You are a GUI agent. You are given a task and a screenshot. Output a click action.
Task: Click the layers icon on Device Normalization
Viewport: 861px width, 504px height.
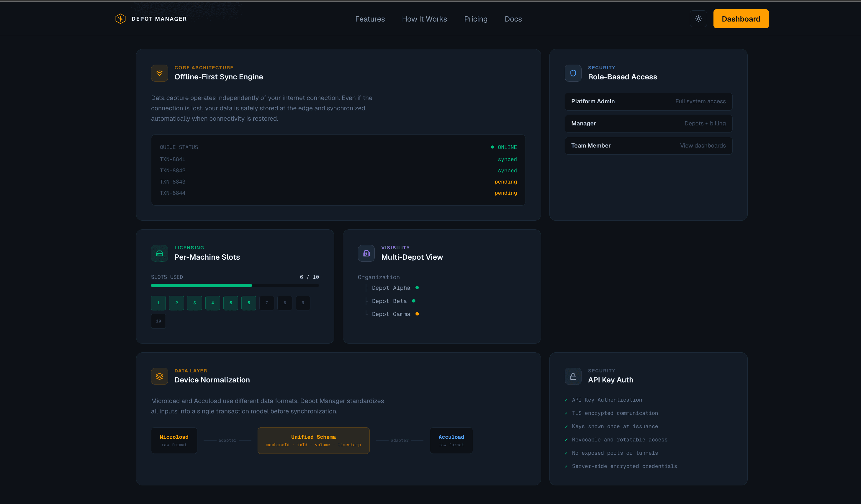[160, 376]
